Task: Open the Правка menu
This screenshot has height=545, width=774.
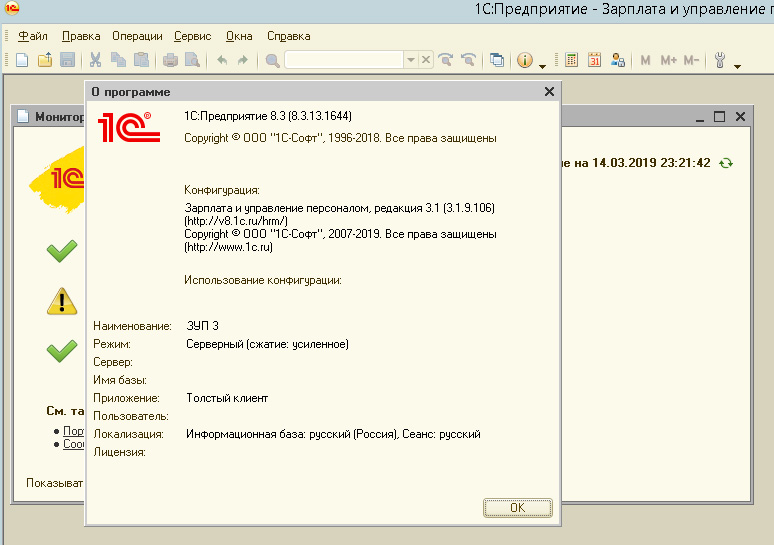Action: click(81, 36)
